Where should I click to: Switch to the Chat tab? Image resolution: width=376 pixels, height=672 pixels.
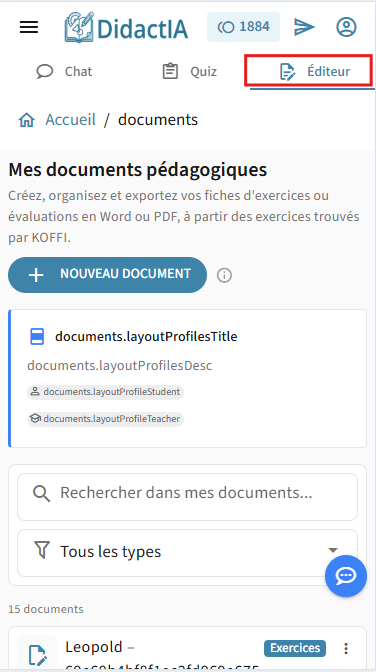click(64, 71)
